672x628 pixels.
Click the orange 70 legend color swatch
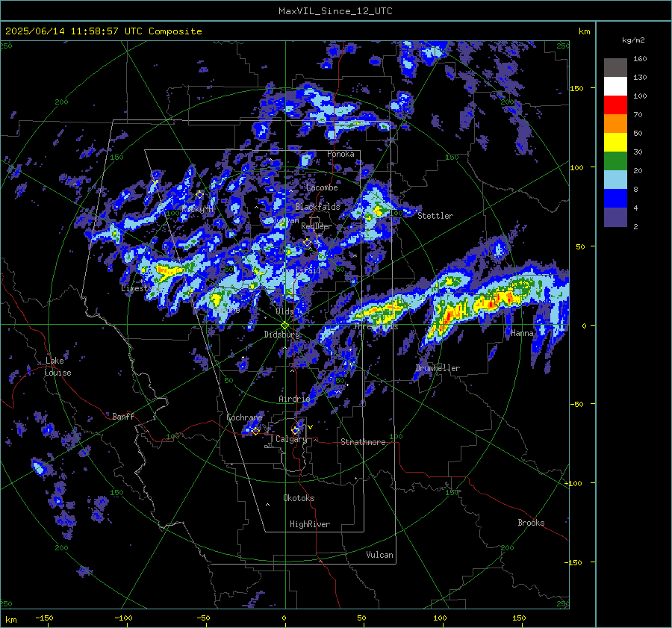click(x=615, y=123)
